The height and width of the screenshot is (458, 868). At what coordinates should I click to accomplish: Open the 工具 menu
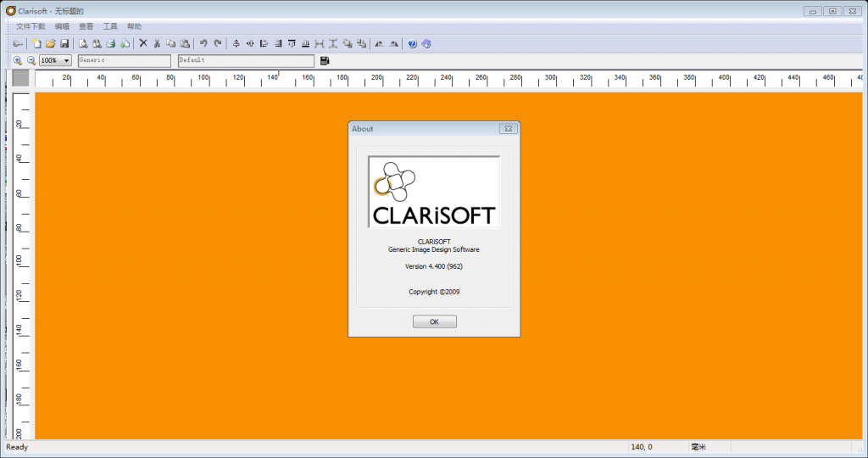click(x=110, y=26)
